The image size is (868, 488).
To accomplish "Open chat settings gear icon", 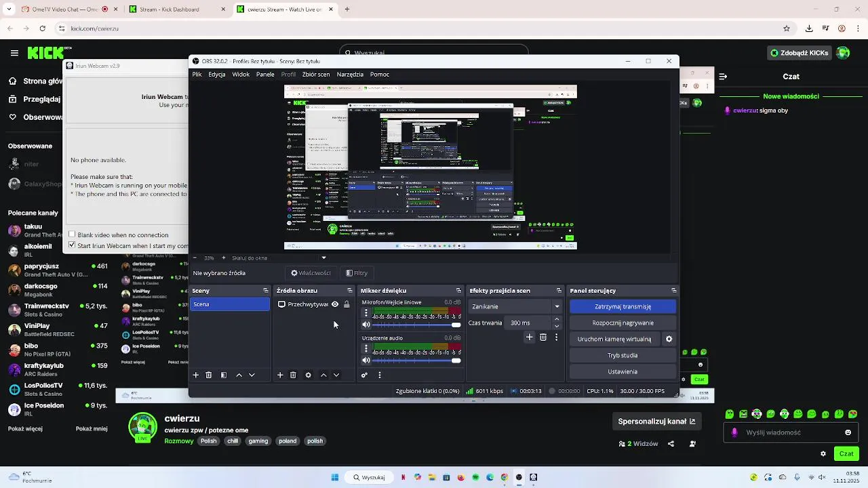I will pyautogui.click(x=823, y=454).
